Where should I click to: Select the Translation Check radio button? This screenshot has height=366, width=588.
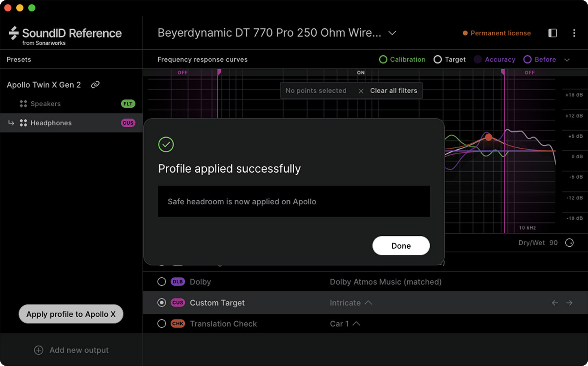pos(162,323)
